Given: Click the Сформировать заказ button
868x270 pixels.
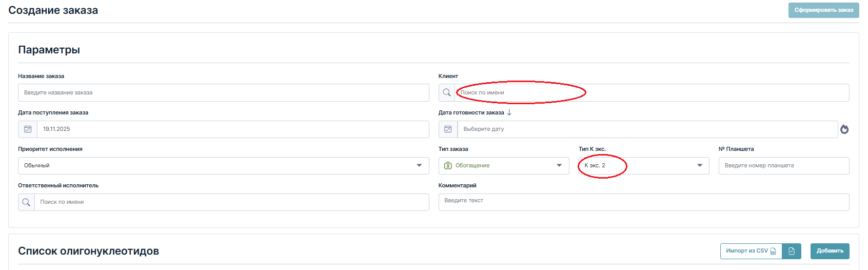Looking at the screenshot, I should 824,10.
